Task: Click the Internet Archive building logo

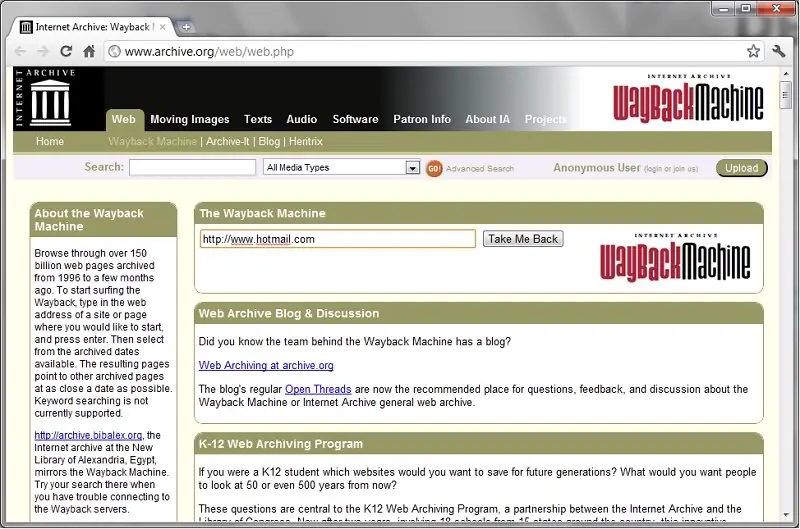Action: (49, 103)
